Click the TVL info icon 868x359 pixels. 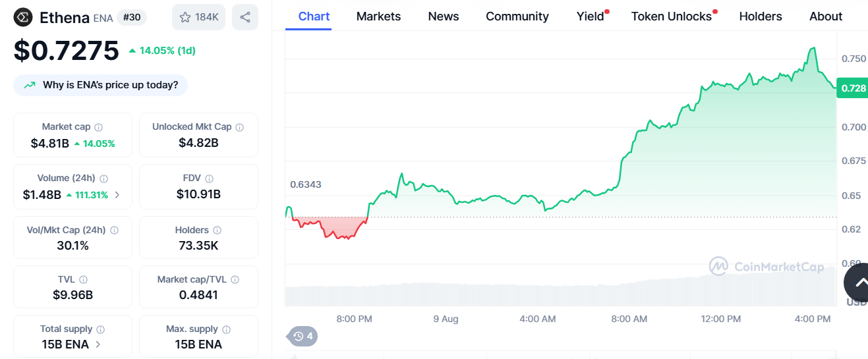click(83, 280)
